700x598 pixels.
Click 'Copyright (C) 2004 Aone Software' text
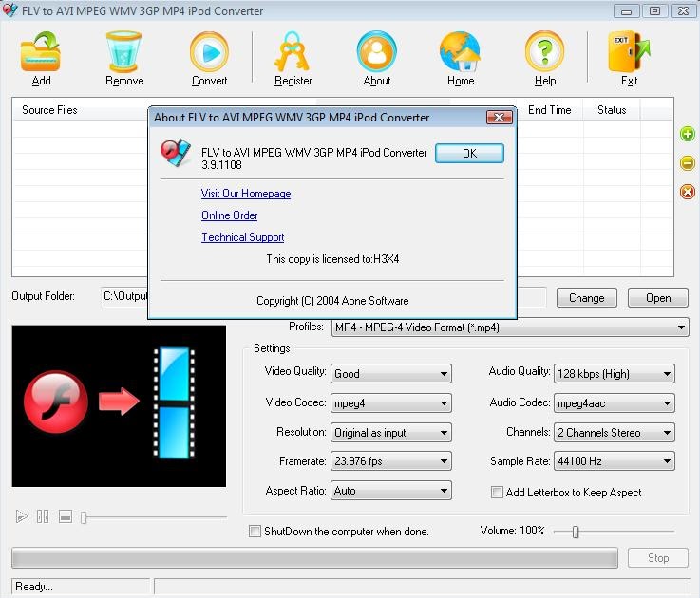pyautogui.click(x=332, y=301)
